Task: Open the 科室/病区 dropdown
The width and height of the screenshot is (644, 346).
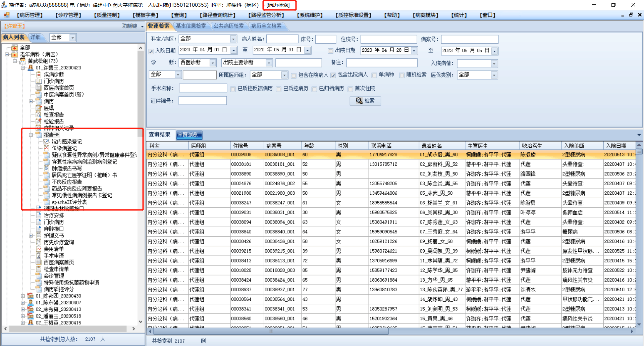Action: [x=233, y=39]
